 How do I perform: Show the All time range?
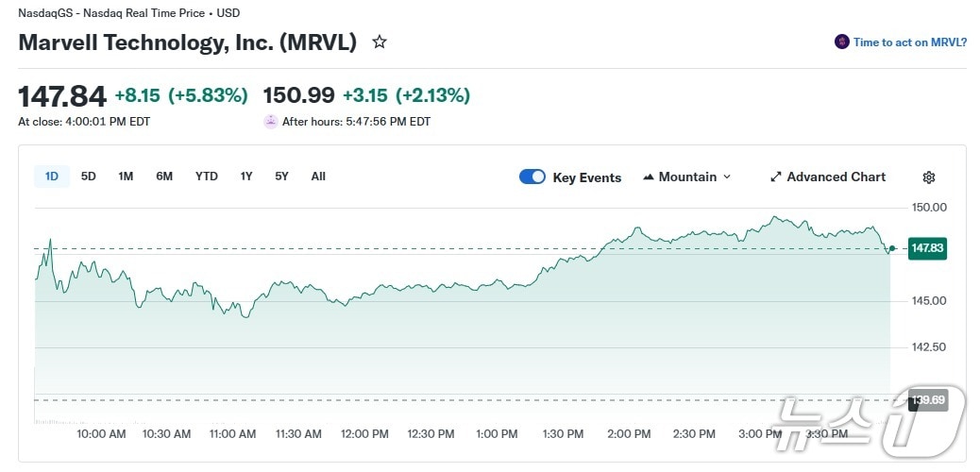(318, 177)
